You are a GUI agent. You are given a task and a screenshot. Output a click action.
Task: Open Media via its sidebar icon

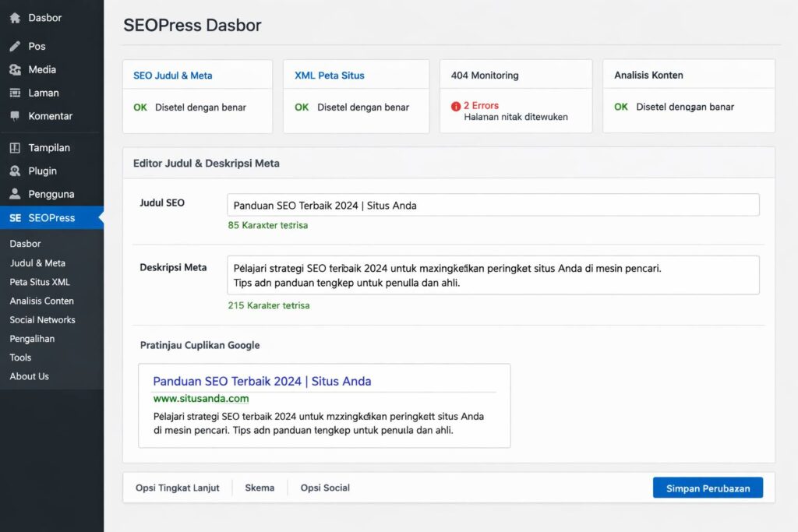pyautogui.click(x=15, y=69)
